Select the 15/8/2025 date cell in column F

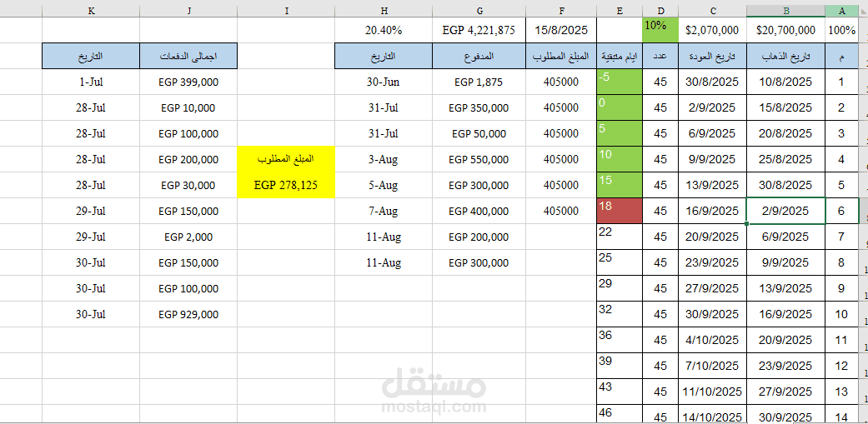tap(562, 30)
